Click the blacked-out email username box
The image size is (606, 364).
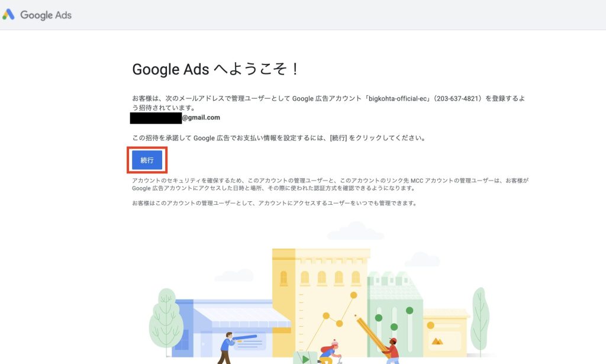click(x=156, y=118)
